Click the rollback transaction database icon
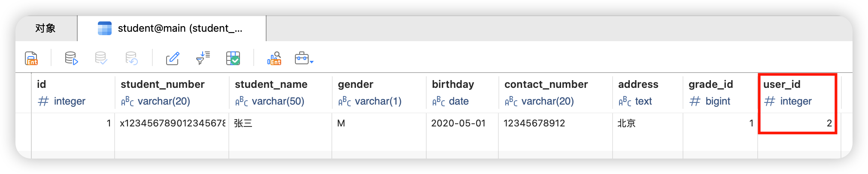This screenshot has height=174, width=868. 131,58
